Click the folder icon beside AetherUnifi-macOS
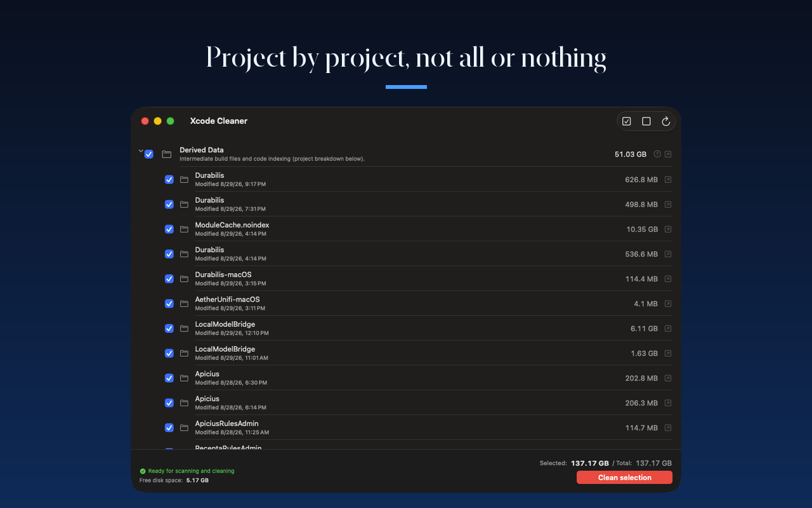The height and width of the screenshot is (508, 812). click(x=184, y=304)
